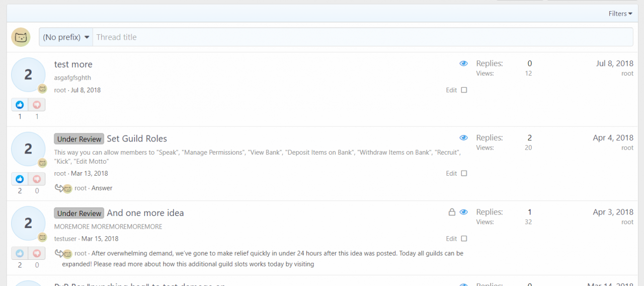Open the Filters dropdown

[620, 14]
